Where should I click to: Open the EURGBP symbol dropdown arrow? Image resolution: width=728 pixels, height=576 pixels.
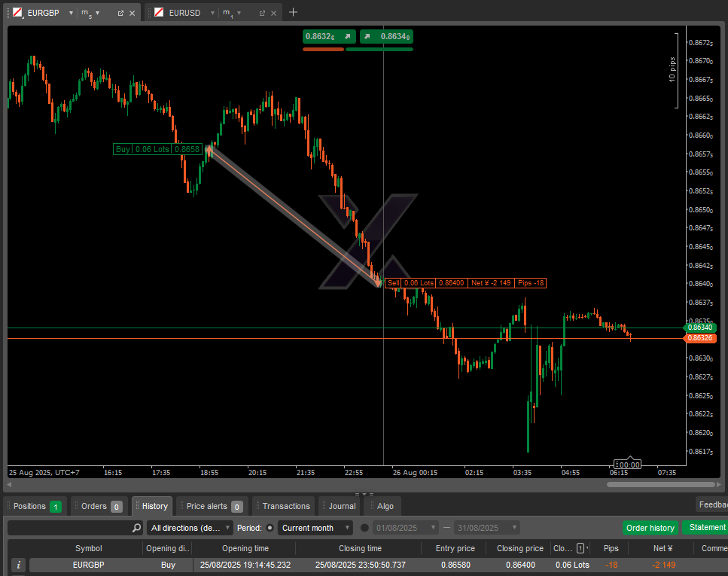[x=71, y=13]
